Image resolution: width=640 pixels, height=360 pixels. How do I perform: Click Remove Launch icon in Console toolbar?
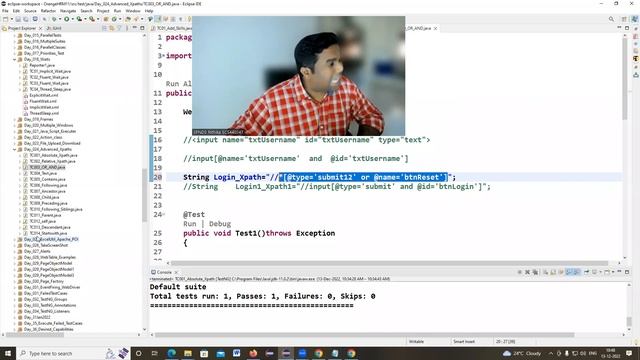(527, 272)
